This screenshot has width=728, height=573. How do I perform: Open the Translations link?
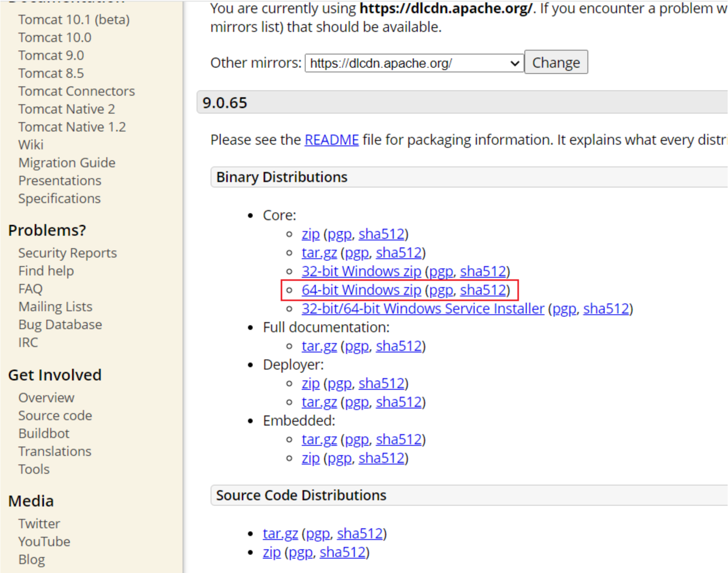(x=55, y=451)
